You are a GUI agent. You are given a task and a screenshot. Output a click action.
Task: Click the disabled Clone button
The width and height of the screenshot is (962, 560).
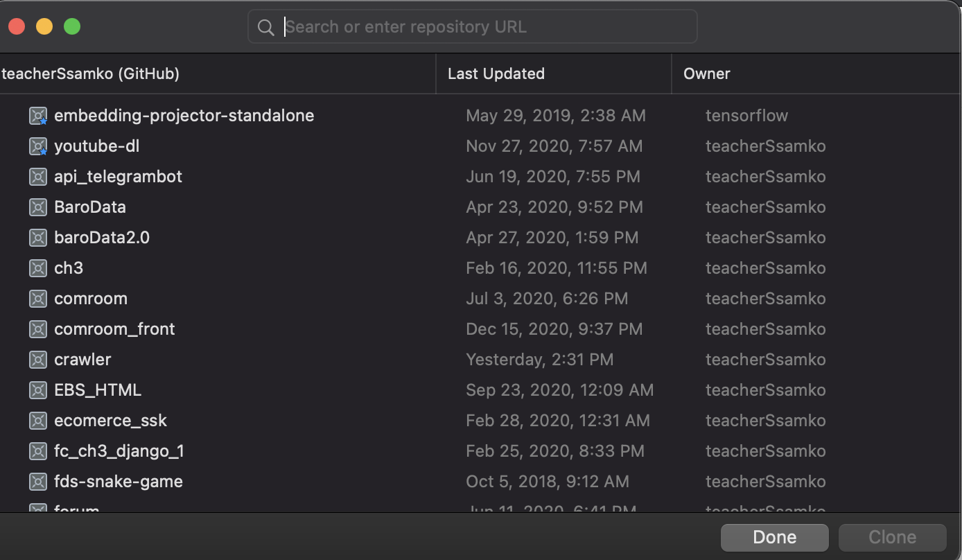893,537
